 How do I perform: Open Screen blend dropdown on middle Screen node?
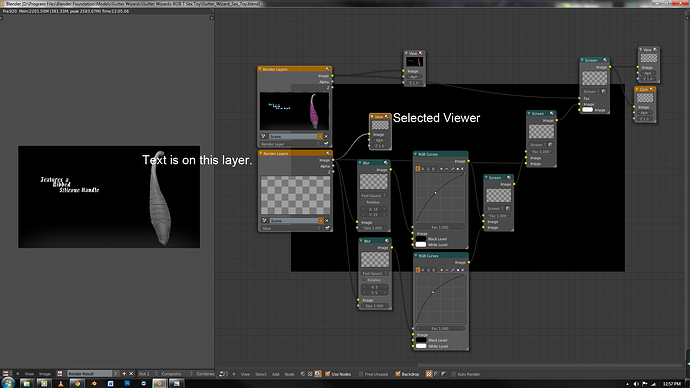click(538, 145)
